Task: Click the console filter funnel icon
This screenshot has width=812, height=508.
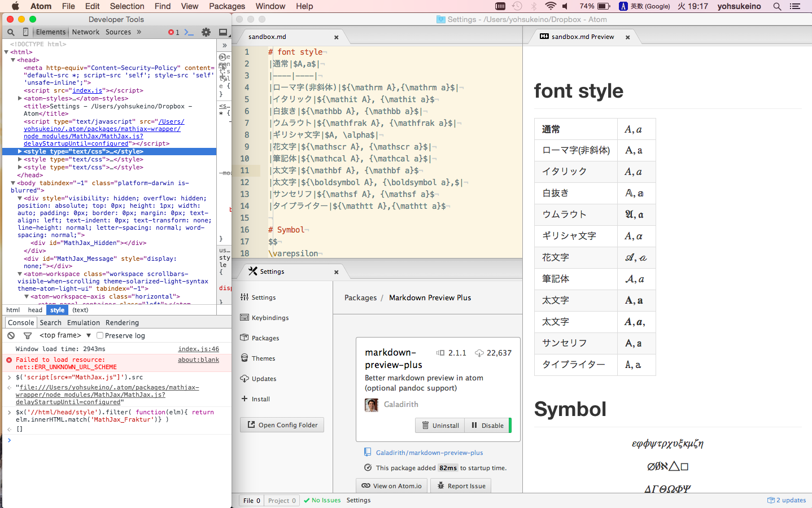Action: [27, 335]
